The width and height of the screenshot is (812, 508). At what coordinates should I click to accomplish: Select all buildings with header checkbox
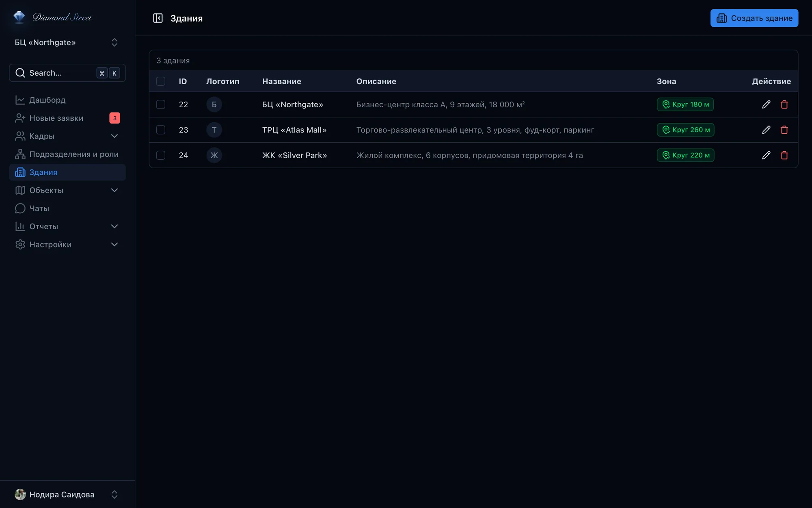(161, 81)
